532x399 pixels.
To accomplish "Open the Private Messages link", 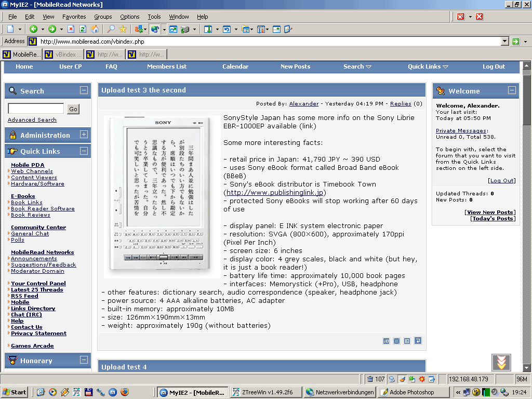I will [x=461, y=130].
